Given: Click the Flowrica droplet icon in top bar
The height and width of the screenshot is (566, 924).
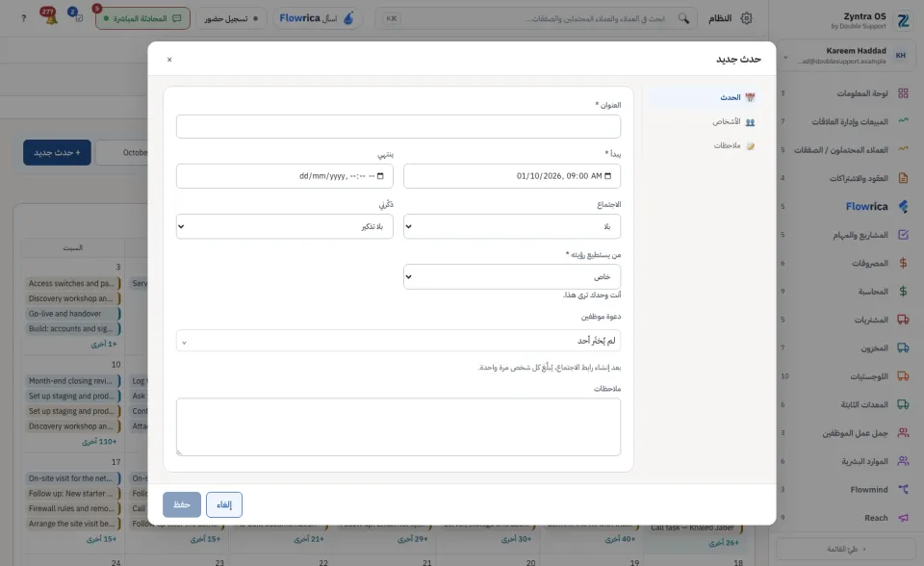Looking at the screenshot, I should (348, 18).
